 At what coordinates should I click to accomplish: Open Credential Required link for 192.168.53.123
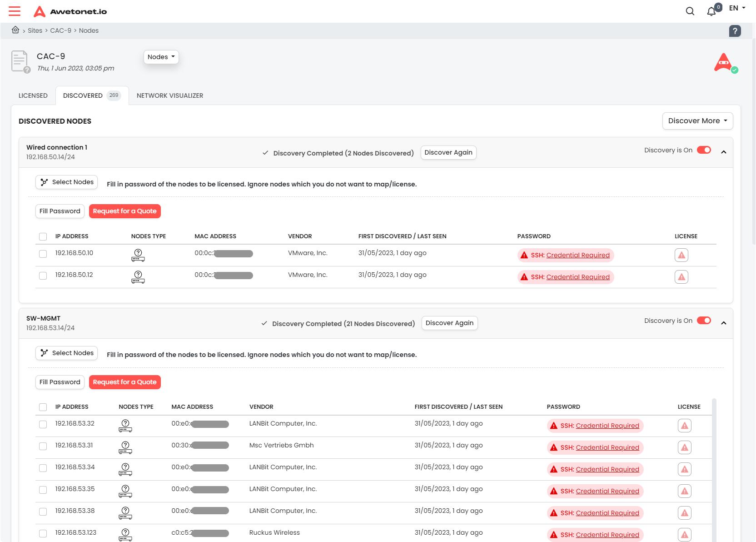[x=607, y=535]
